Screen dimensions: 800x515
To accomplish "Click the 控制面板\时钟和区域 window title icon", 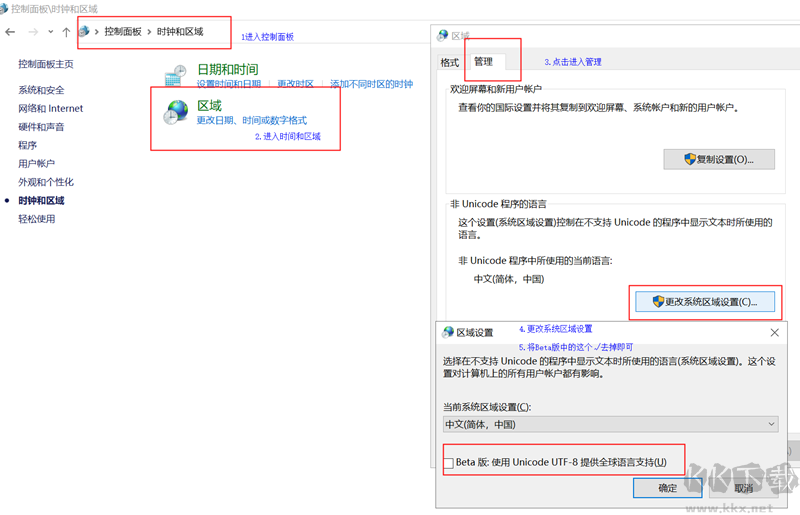I will pos(4,9).
